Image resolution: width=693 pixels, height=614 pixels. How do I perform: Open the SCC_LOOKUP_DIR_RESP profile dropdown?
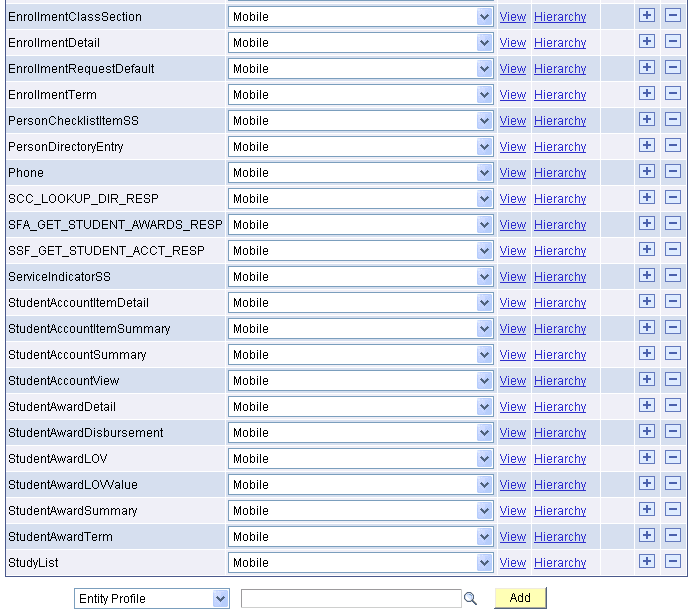pyautogui.click(x=361, y=199)
